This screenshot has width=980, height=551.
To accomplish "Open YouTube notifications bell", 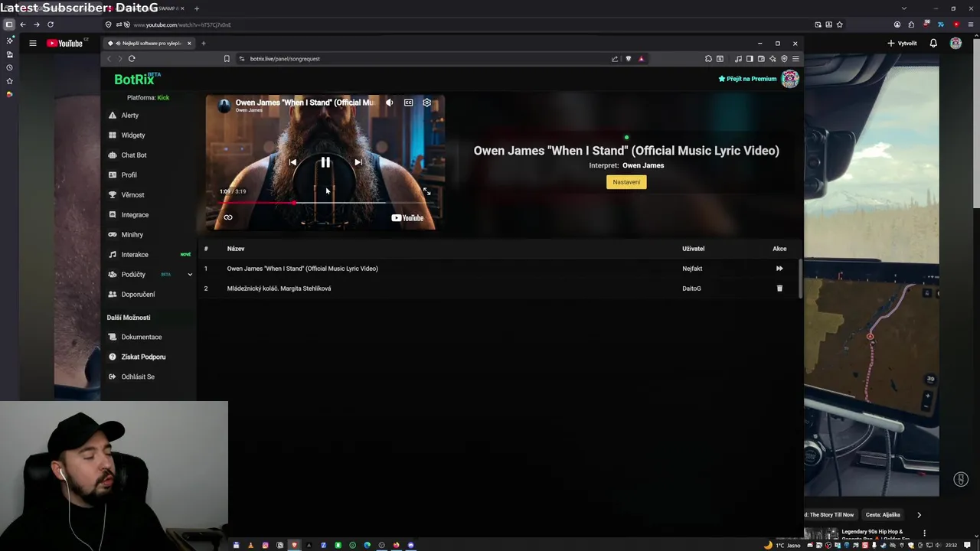I will coord(933,44).
